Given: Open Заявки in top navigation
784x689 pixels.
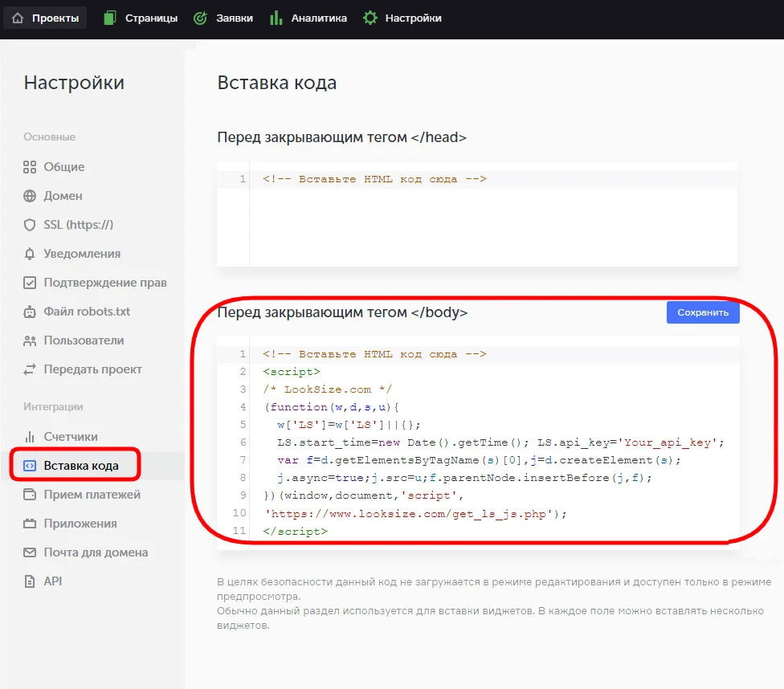Looking at the screenshot, I should (x=223, y=18).
